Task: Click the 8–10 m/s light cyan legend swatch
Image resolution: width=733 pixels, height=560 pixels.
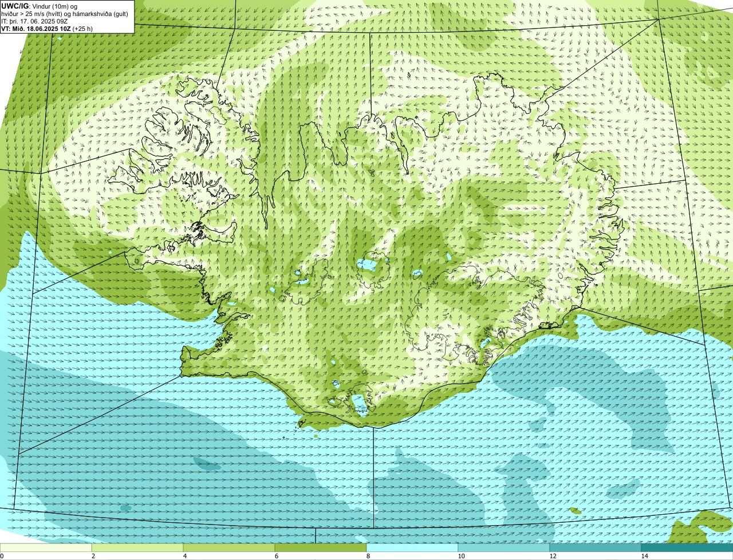Action: click(x=412, y=547)
